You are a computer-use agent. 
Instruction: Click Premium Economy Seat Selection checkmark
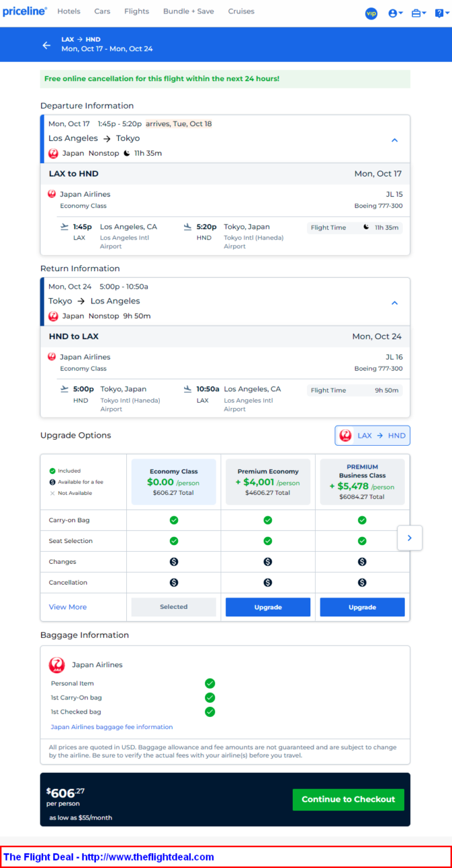[268, 541]
